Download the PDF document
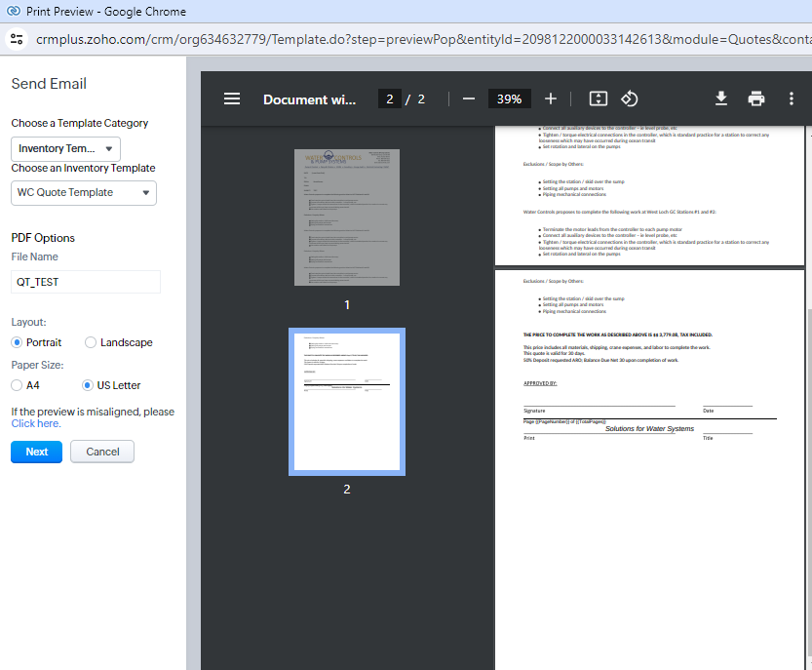 pyautogui.click(x=721, y=99)
